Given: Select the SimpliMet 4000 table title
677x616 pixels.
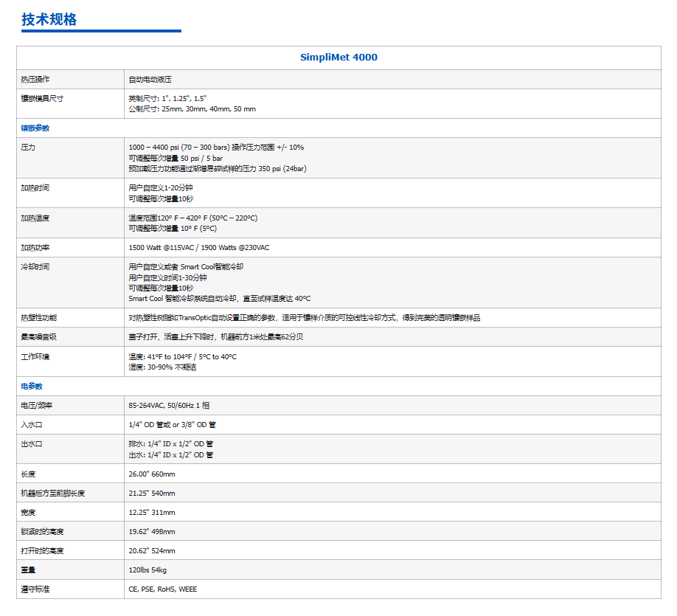Looking at the screenshot, I should click(x=338, y=58).
